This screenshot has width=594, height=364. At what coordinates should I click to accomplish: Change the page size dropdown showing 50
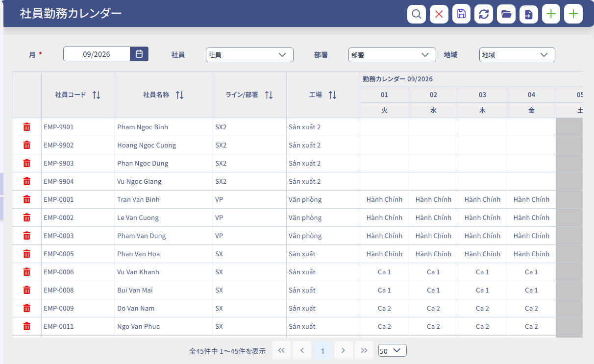pyautogui.click(x=393, y=351)
